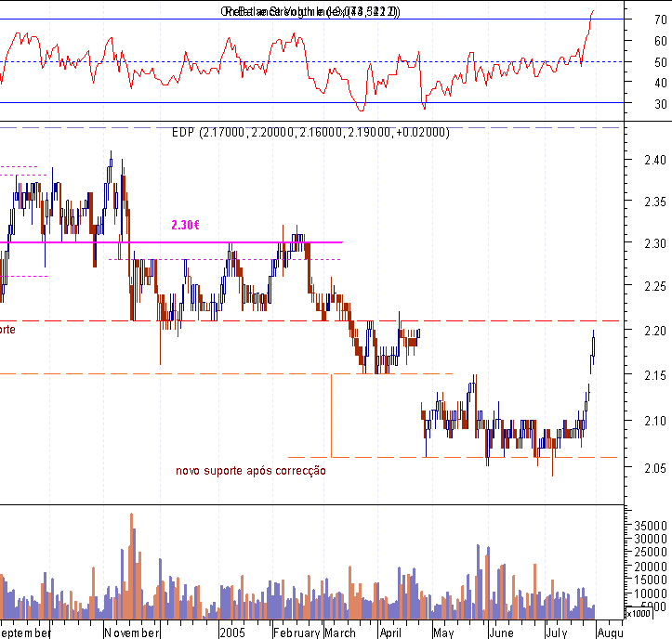
Task: Click the RSI scale value 50
Action: tap(661, 62)
